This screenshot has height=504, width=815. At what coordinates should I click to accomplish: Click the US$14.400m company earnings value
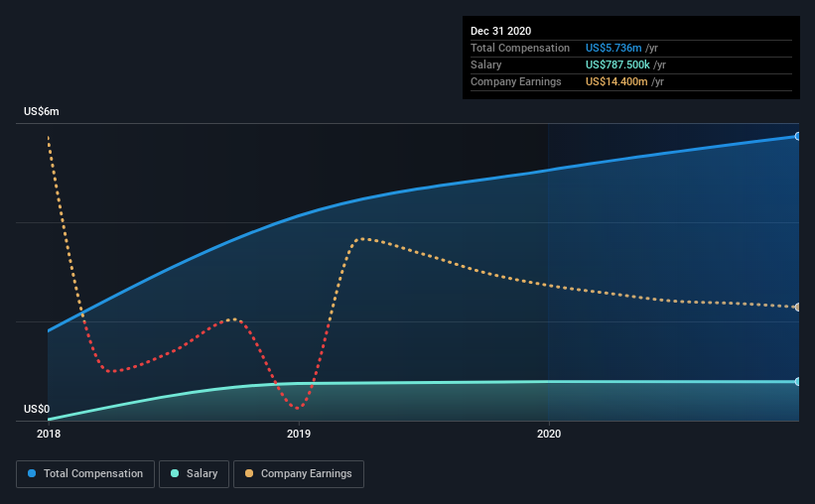coord(616,81)
